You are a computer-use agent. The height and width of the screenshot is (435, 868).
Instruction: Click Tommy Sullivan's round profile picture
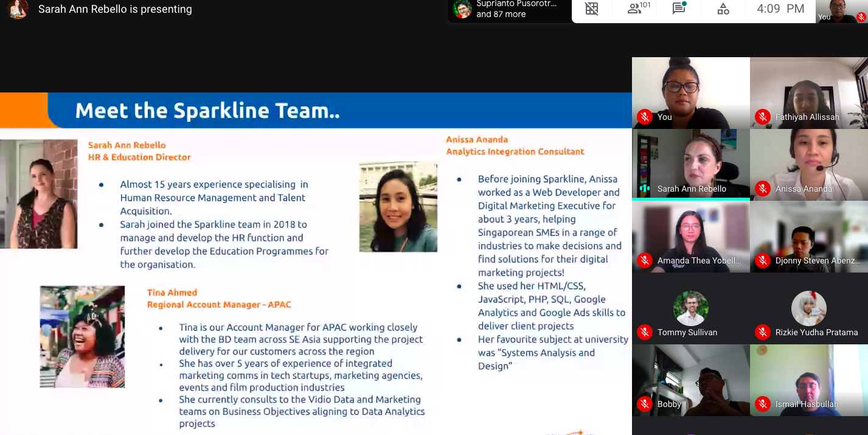691,308
